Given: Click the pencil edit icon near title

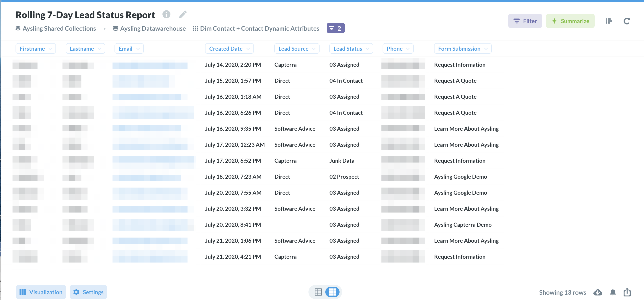Looking at the screenshot, I should pyautogui.click(x=183, y=14).
